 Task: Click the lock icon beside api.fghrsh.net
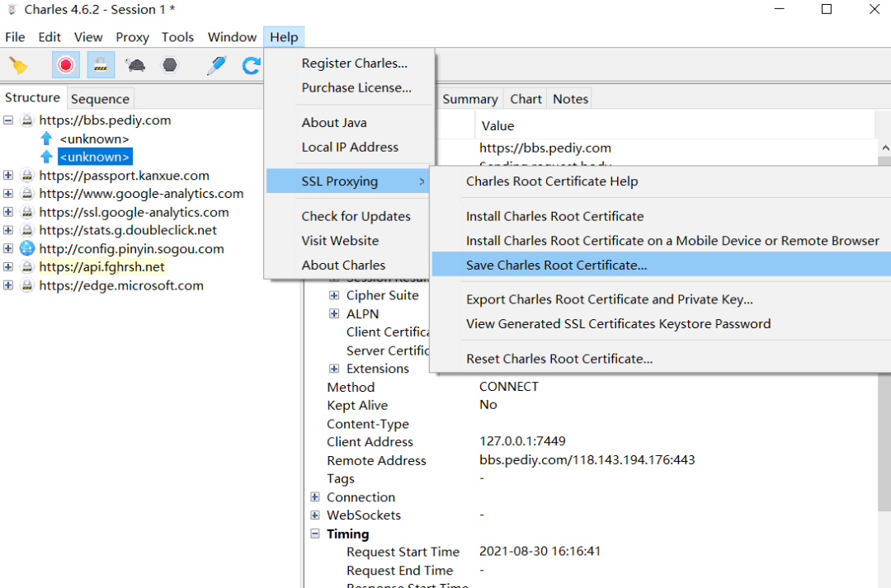[x=27, y=266]
